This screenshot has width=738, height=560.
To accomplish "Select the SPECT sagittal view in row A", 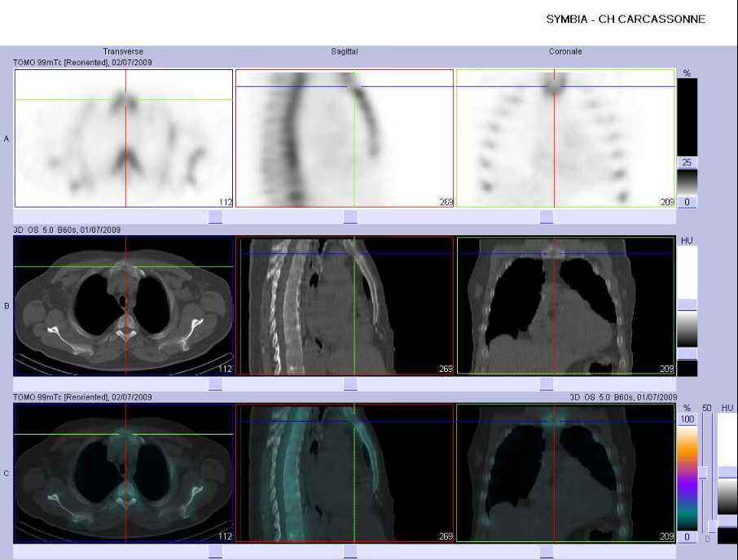I will coord(345,138).
